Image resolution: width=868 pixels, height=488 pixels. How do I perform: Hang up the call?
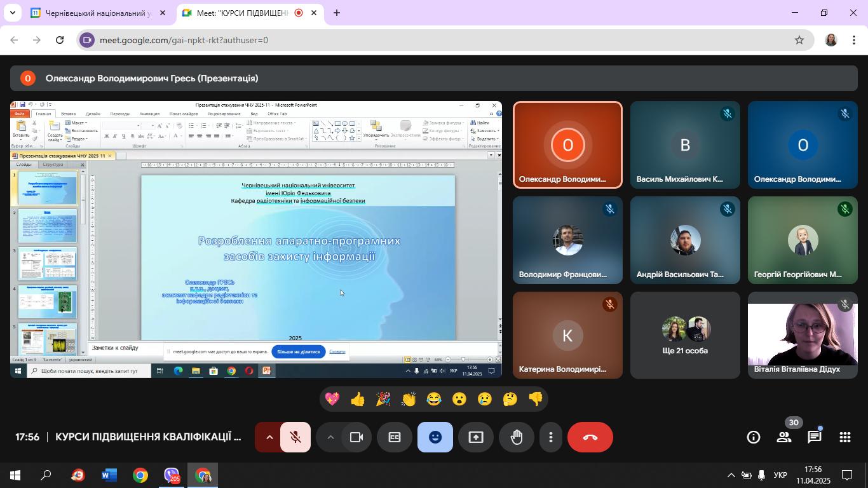tap(590, 437)
